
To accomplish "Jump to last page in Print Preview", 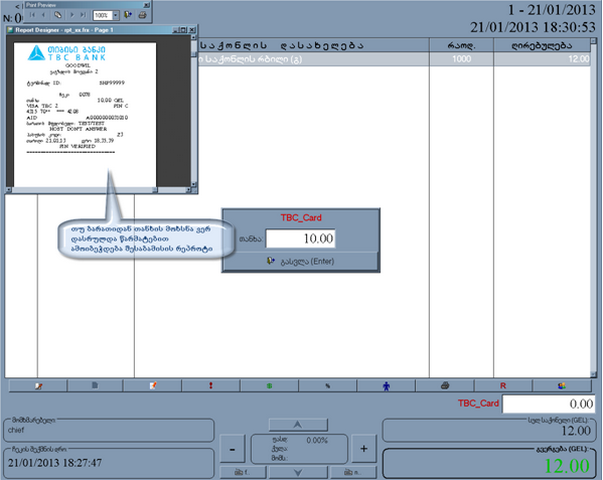I will tap(81, 16).
